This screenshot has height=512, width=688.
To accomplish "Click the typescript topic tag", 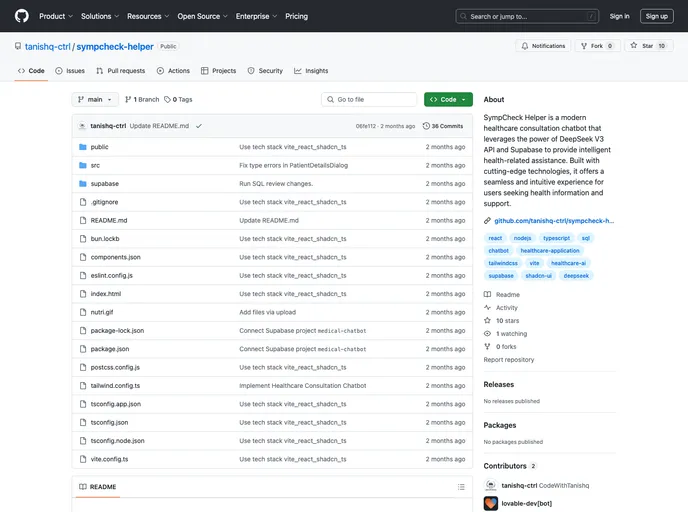I will [x=556, y=238].
